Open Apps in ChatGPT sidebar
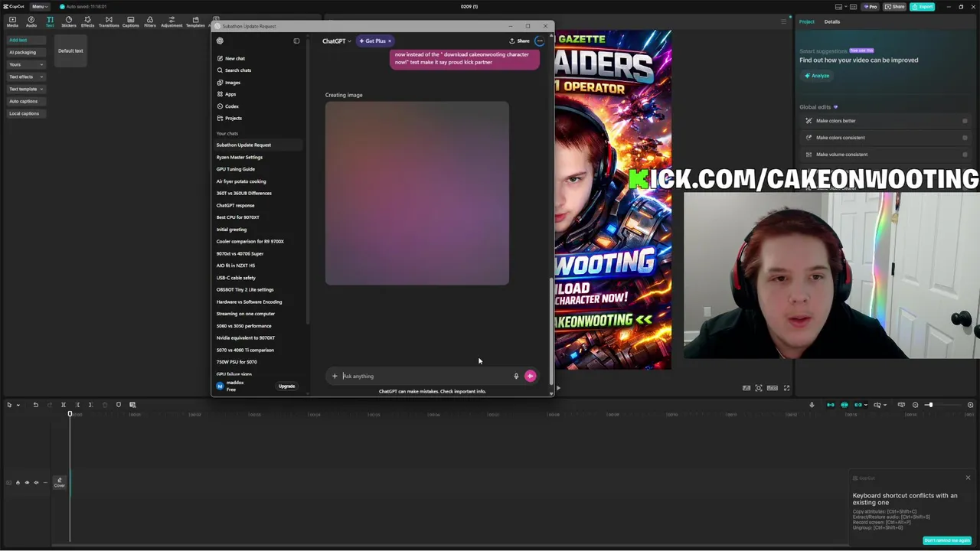Screen dimensions: 980x551 tap(227, 94)
